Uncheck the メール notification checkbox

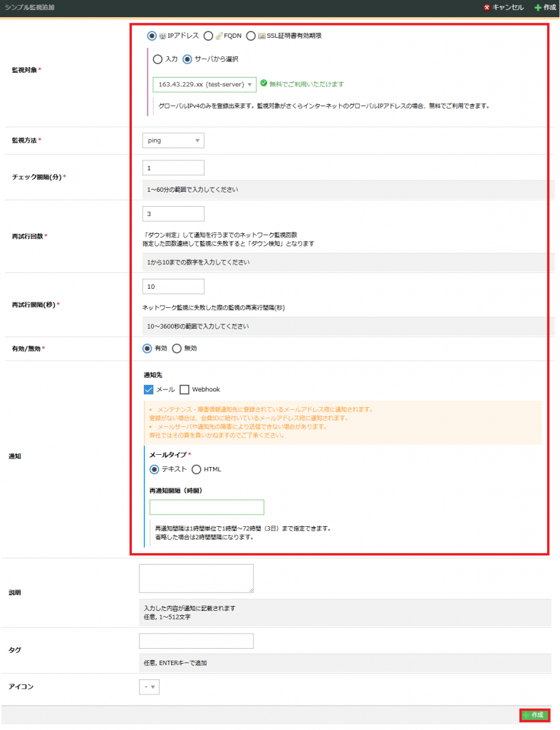click(149, 389)
